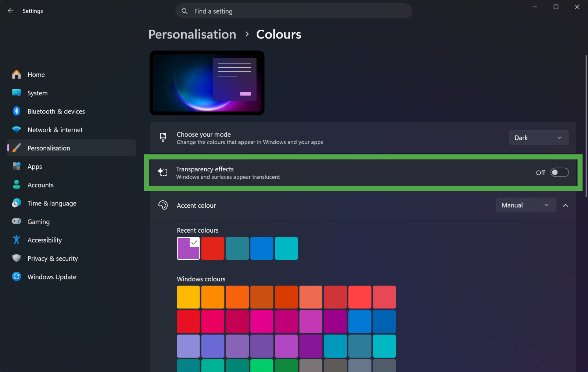588x372 pixels.
Task: Collapse the Accent colour section chevron
Action: pos(566,205)
